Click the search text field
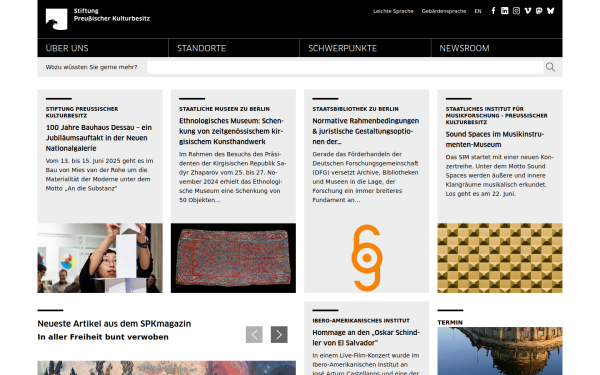This screenshot has width=600, height=375. (x=345, y=67)
